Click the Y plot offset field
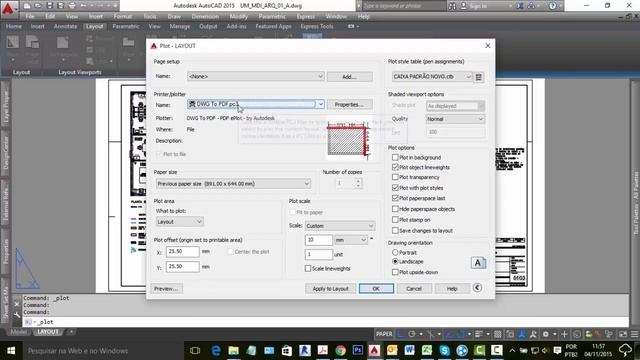This screenshot has height=360, width=640. [182, 267]
